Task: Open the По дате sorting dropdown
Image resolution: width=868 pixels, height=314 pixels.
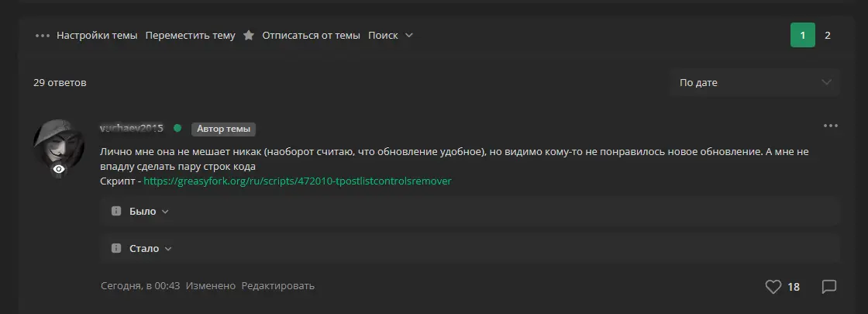Action: tap(754, 82)
